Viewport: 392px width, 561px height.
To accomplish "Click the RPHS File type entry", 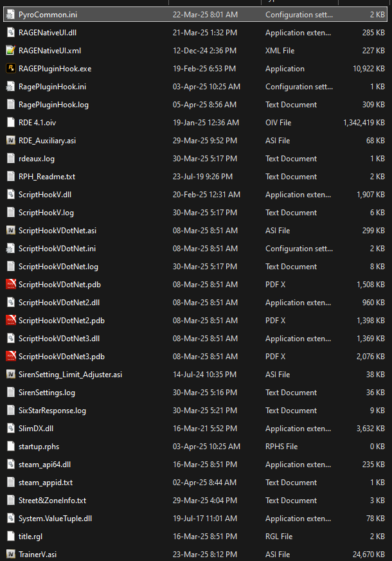I will [x=281, y=446].
